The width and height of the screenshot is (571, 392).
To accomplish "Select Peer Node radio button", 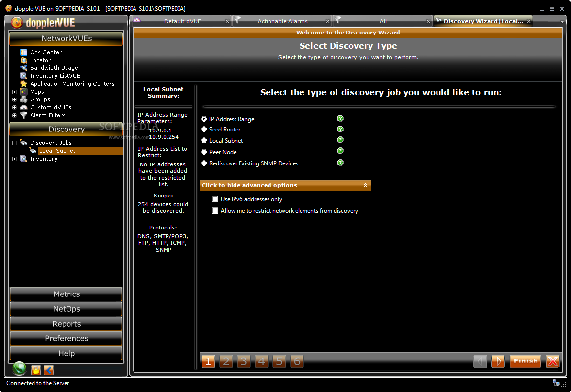I will (204, 152).
